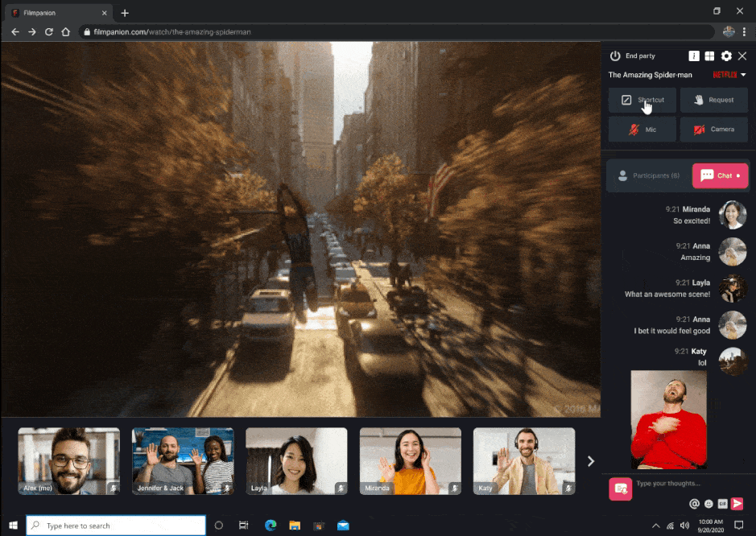The width and height of the screenshot is (756, 536).
Task: Click the movie video player area
Action: pyautogui.click(x=301, y=229)
